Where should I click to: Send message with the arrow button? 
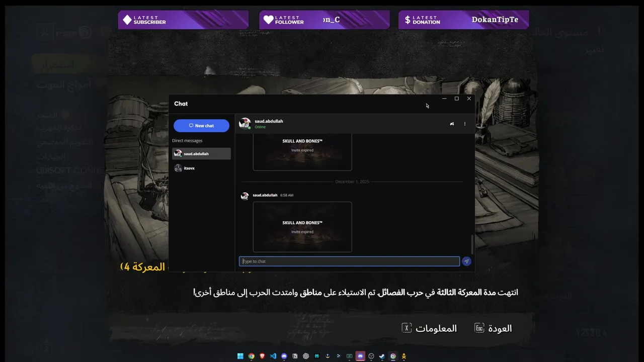[467, 261]
